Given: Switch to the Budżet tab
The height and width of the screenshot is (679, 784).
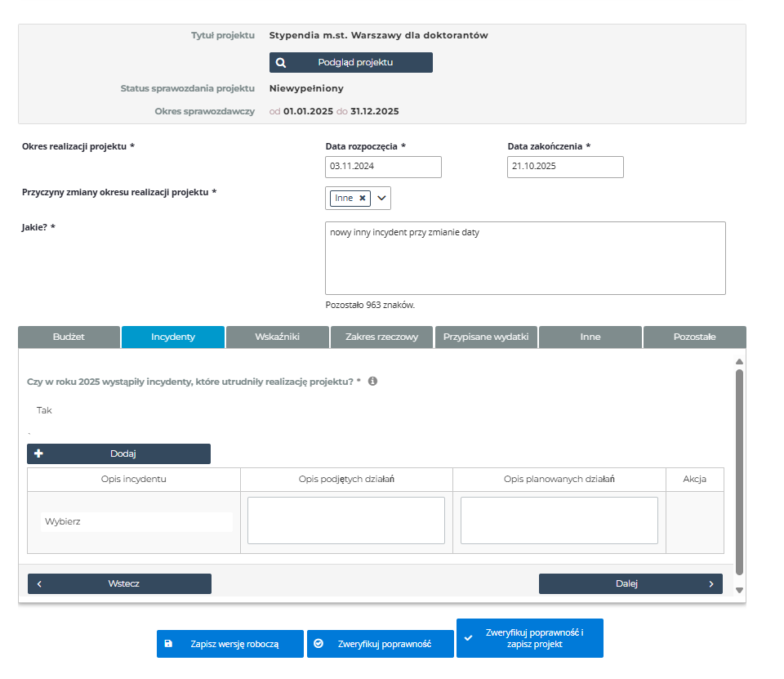Looking at the screenshot, I should pyautogui.click(x=69, y=337).
